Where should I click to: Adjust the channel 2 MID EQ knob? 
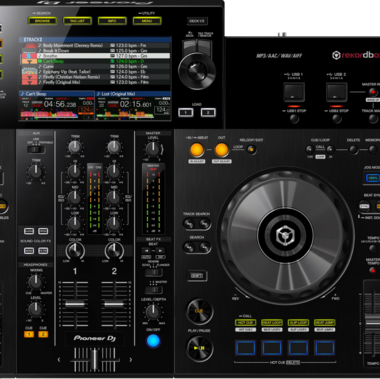point(114,197)
